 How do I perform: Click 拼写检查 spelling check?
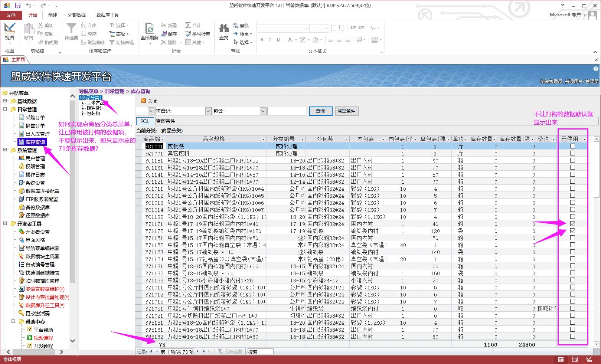pyautogui.click(x=198, y=34)
